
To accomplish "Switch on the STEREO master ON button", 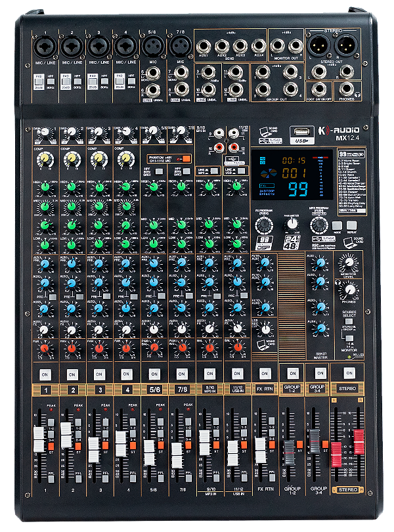I will 349,373.
